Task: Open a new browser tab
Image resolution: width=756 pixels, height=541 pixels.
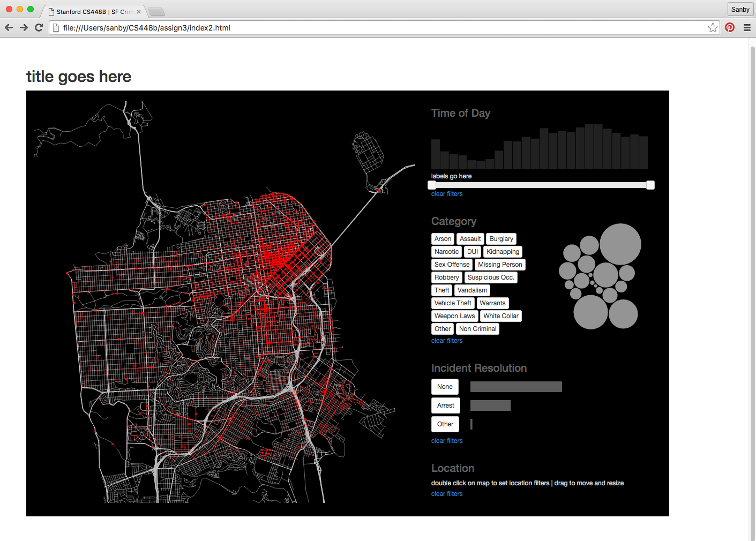Action: tap(156, 12)
